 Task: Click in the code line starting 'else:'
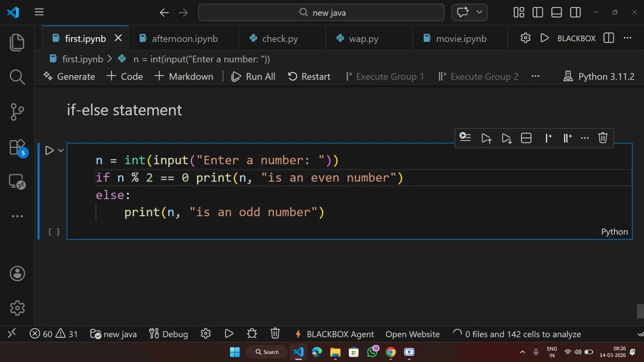113,195
